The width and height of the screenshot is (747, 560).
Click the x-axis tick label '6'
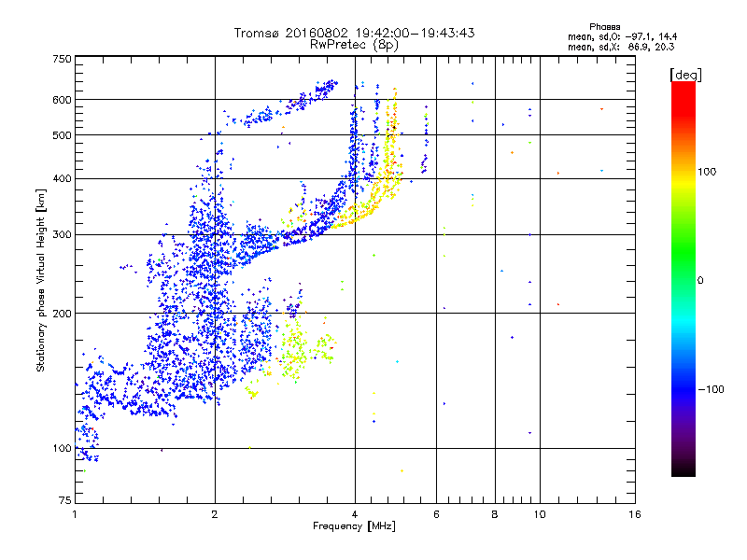(436, 514)
